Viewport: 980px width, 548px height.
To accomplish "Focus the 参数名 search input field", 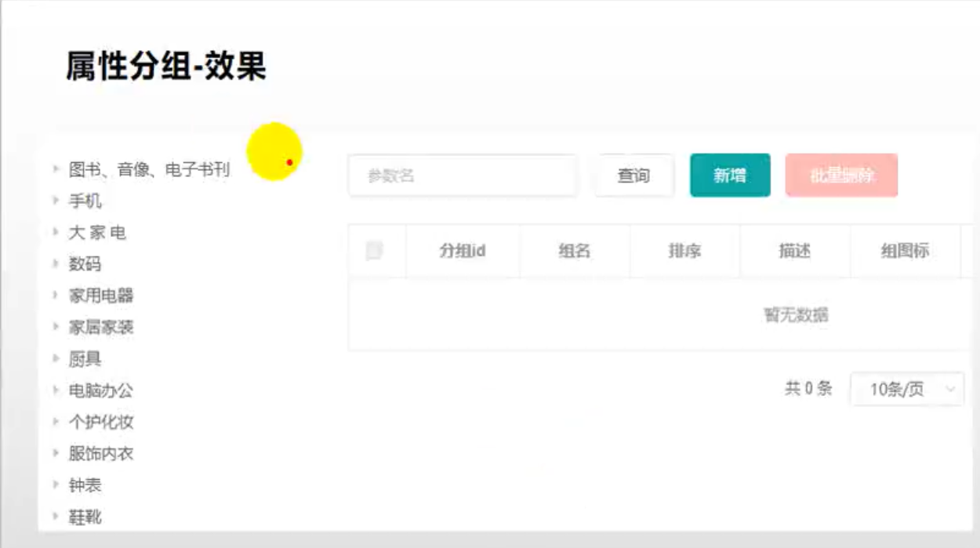I will (x=463, y=176).
